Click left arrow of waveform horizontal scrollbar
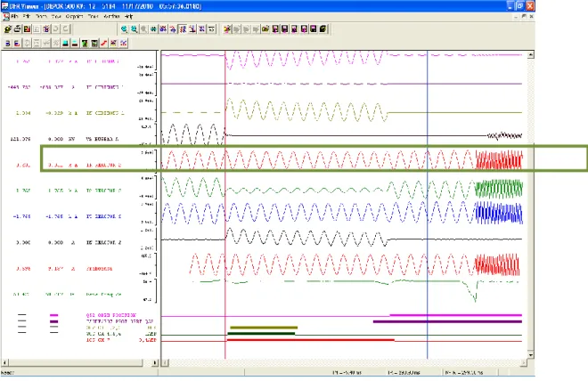This screenshot has width=588, height=381. tap(165, 362)
